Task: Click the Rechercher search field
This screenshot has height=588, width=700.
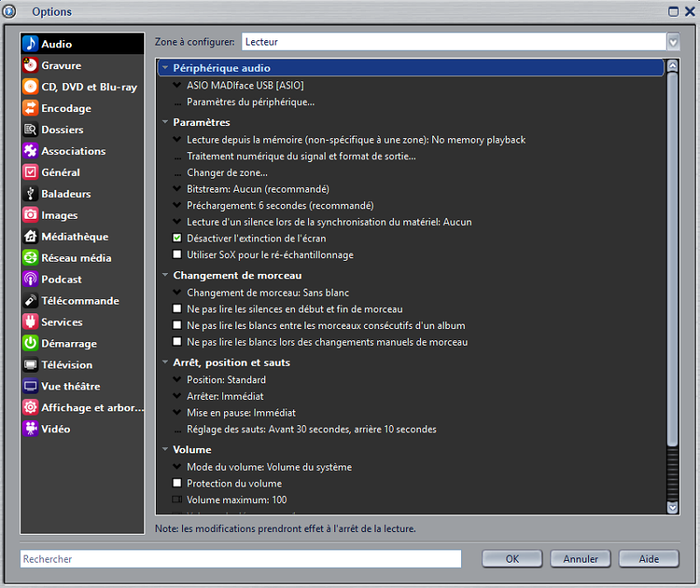Action: tap(241, 559)
